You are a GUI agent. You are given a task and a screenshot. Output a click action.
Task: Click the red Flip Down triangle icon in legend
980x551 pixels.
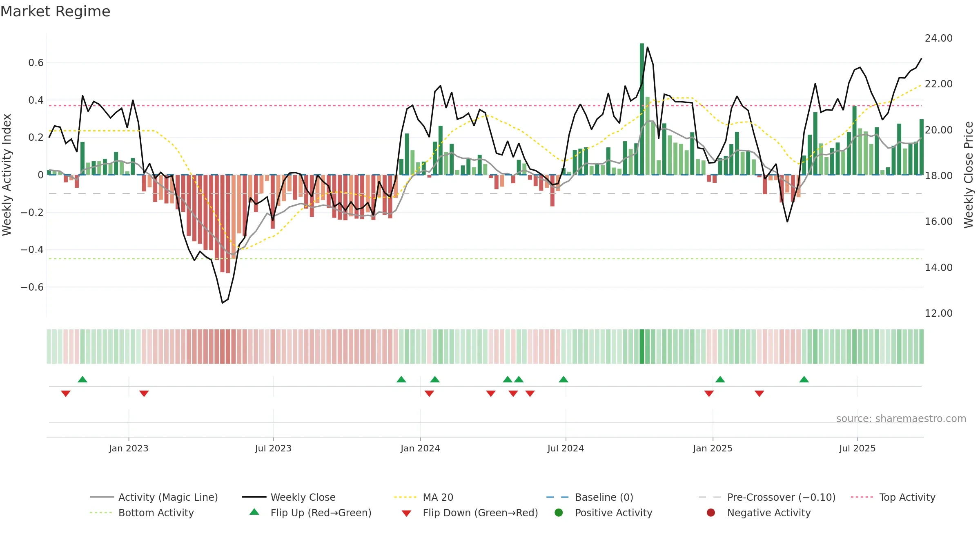[x=406, y=513]
